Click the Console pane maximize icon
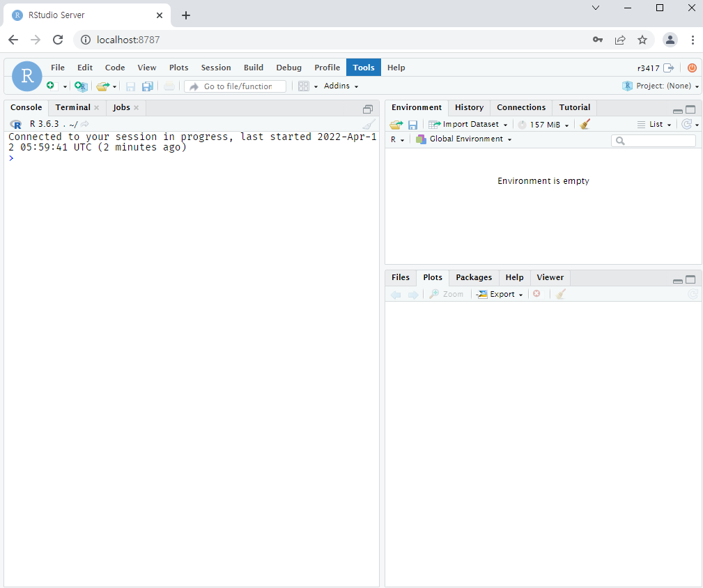 (x=368, y=109)
